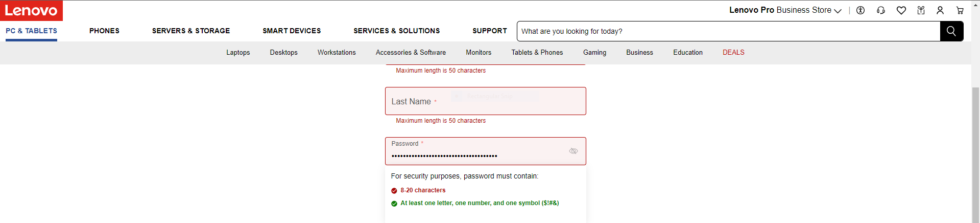Open the PC & Tablets tab
This screenshot has width=980, height=223.
coord(32,31)
